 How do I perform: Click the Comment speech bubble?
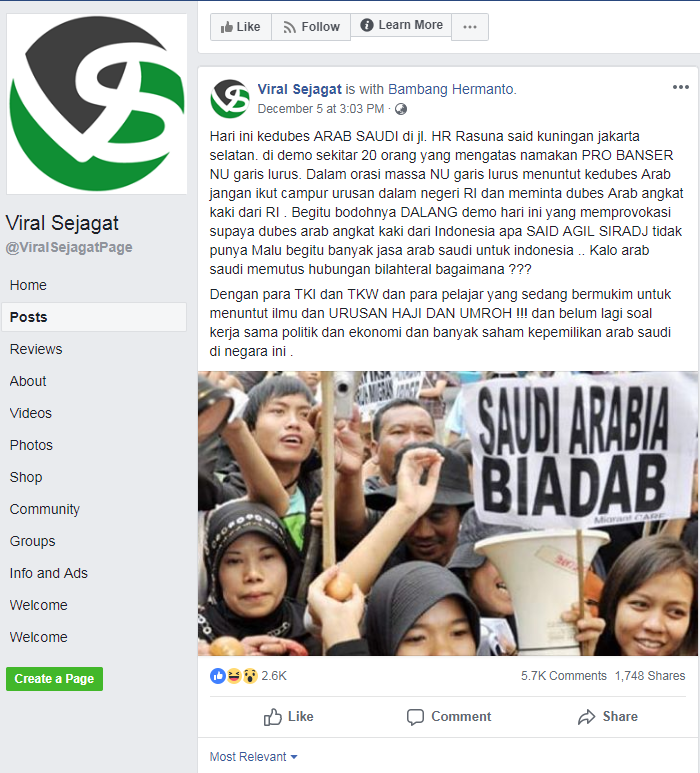[x=449, y=717]
